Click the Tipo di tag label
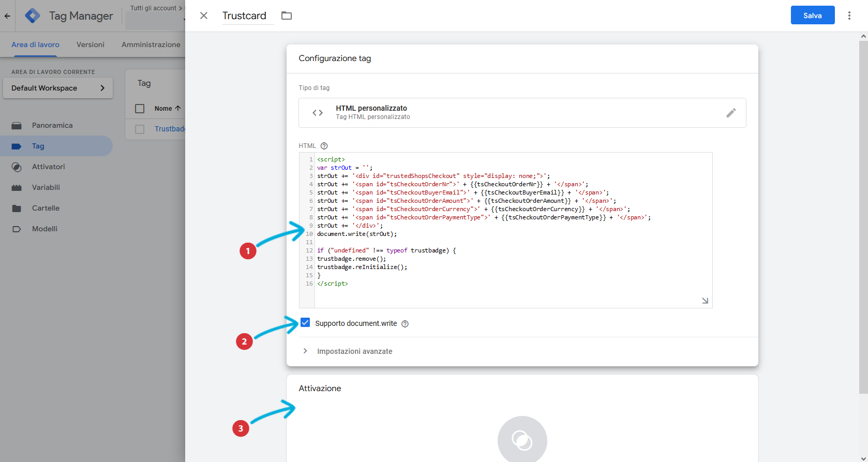Viewport: 868px width, 462px height. 314,88
